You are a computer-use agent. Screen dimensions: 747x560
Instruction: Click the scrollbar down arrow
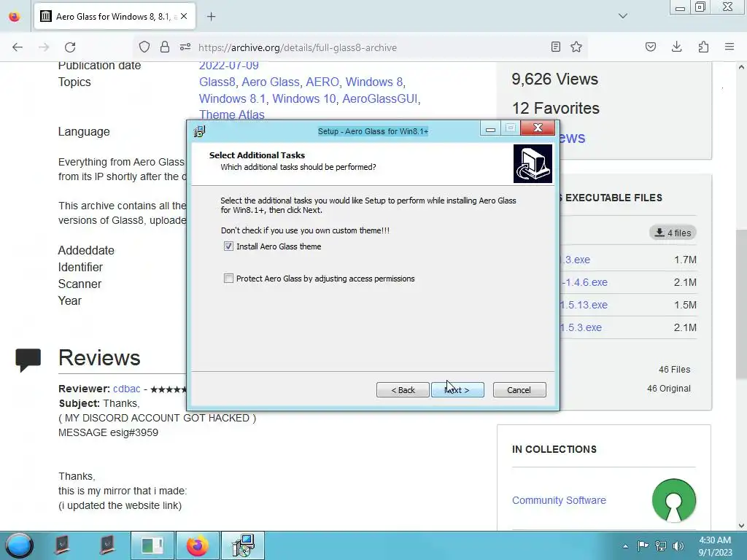pos(741,525)
